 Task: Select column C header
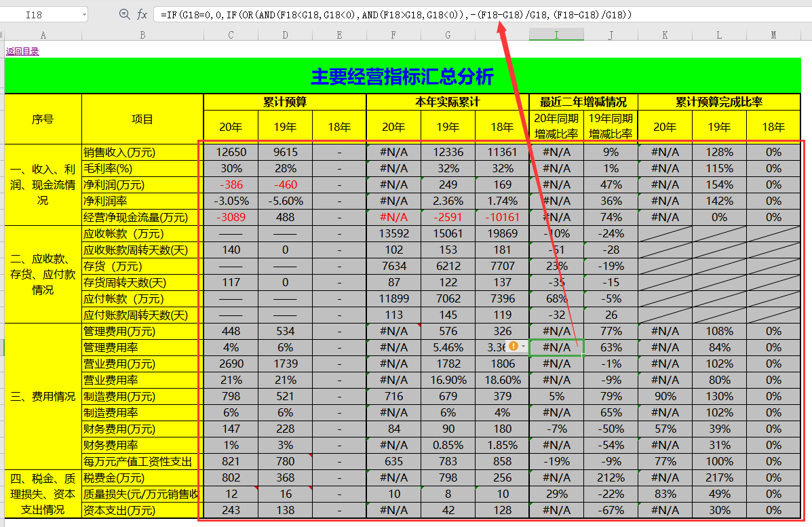pyautogui.click(x=231, y=35)
